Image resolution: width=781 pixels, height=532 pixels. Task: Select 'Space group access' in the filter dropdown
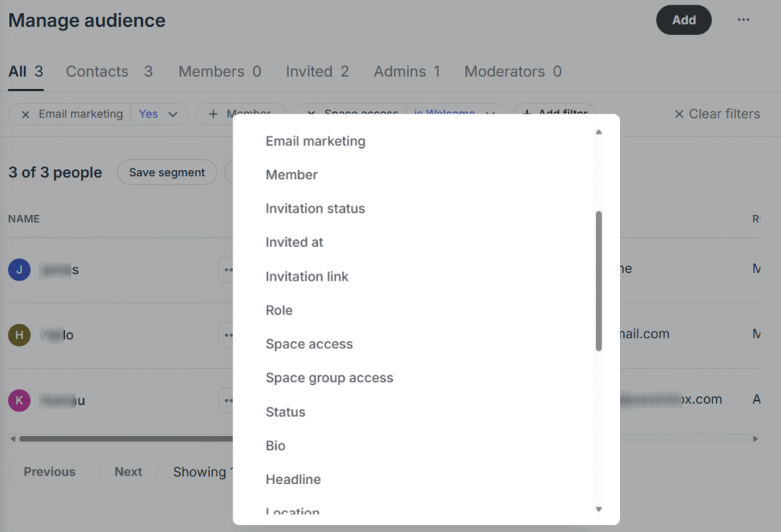[x=329, y=377]
